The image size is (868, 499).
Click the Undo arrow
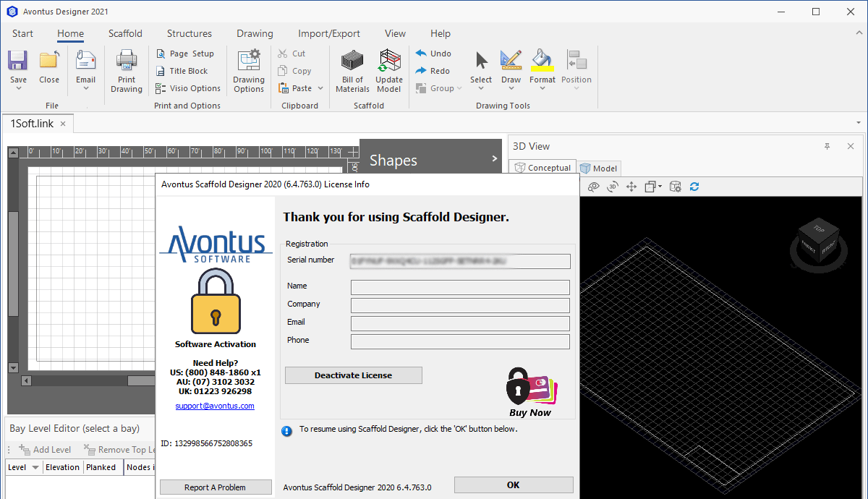click(x=421, y=54)
